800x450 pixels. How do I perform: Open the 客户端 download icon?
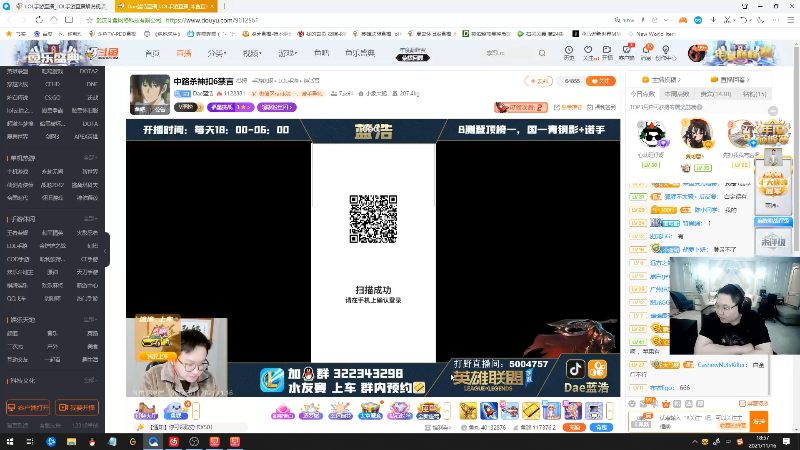627,50
